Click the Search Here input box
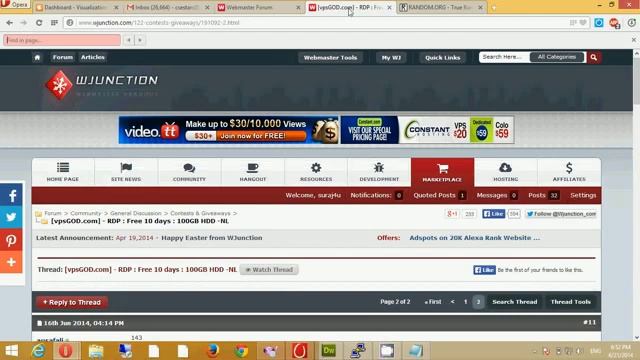 coord(504,57)
